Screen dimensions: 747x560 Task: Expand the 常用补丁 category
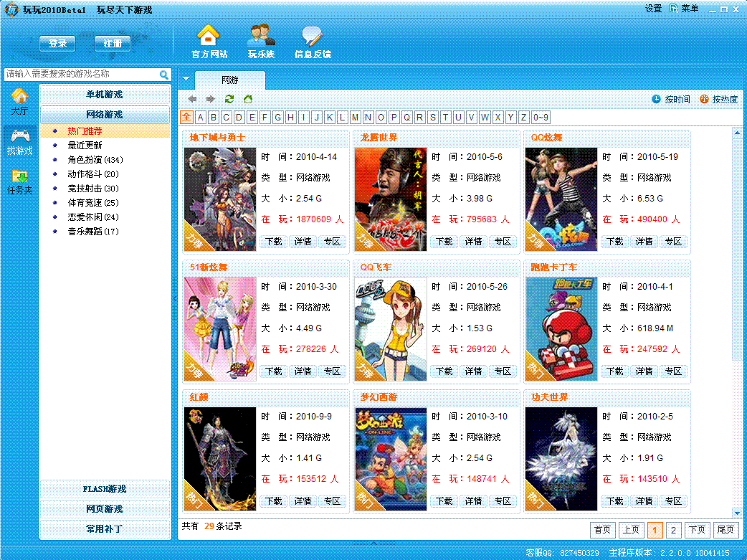click(x=105, y=528)
